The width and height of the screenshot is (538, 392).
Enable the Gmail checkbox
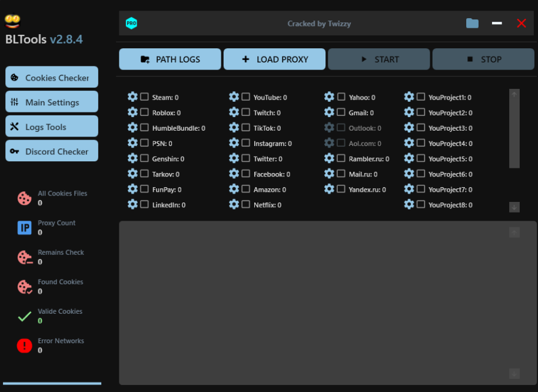[x=341, y=112]
